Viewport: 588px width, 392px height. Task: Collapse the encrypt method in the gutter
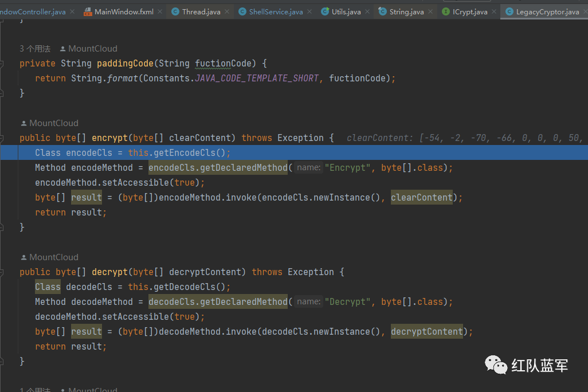[x=1, y=139]
